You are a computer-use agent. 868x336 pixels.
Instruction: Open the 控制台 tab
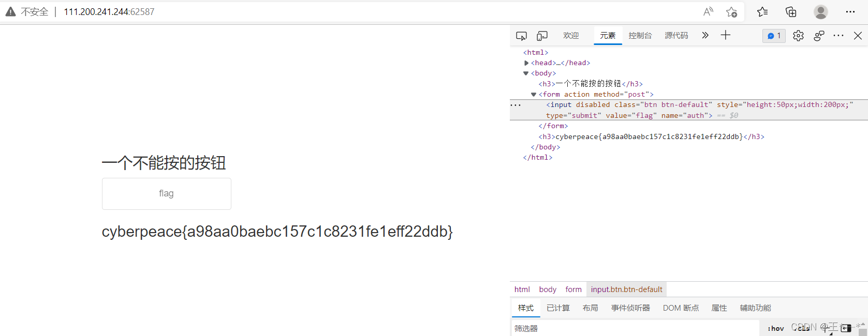(640, 36)
